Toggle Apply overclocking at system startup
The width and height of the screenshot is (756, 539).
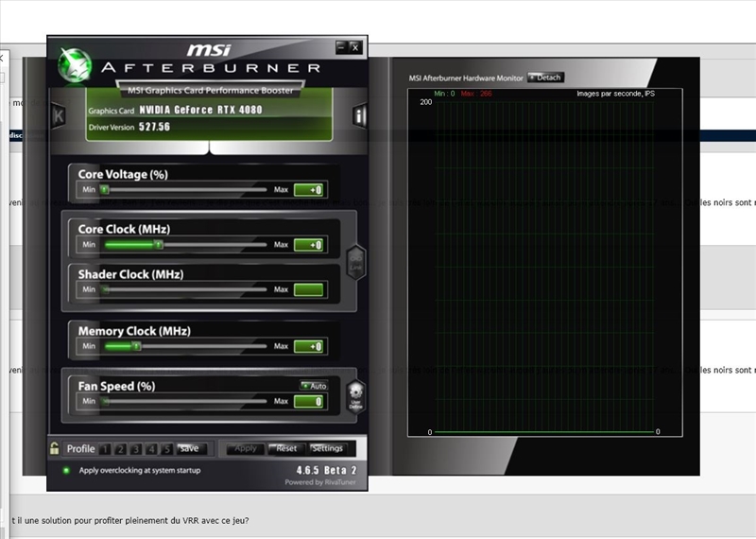pyautogui.click(x=66, y=470)
